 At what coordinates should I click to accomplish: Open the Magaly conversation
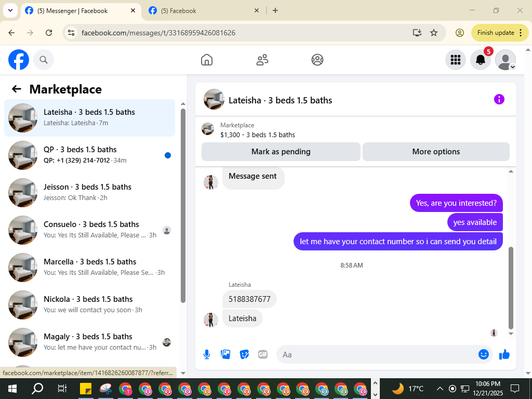click(89, 342)
